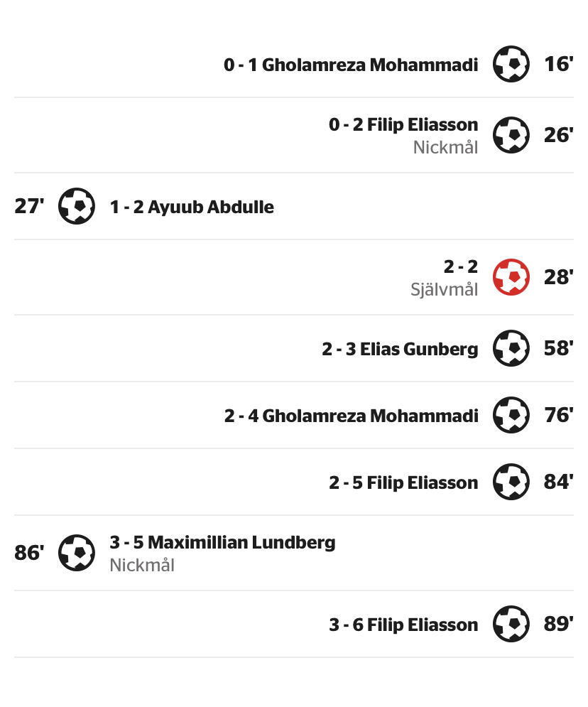
Task: Select 3 - 6 Filip Eliasson goal
Action: 403,625
